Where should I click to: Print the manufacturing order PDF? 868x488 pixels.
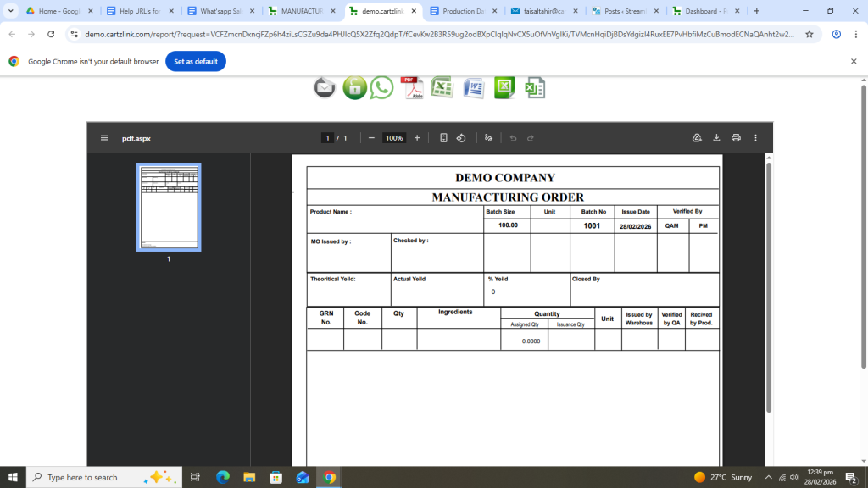click(x=736, y=138)
